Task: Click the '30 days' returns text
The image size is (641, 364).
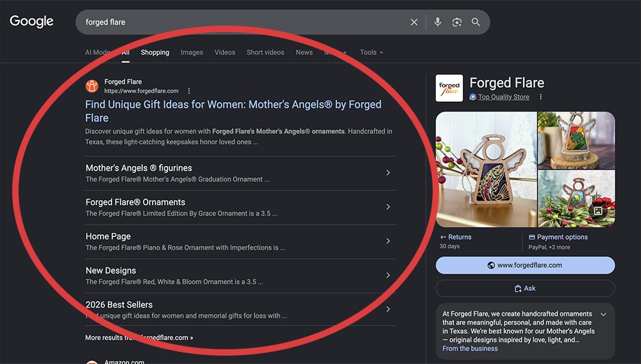Action: pyautogui.click(x=450, y=246)
